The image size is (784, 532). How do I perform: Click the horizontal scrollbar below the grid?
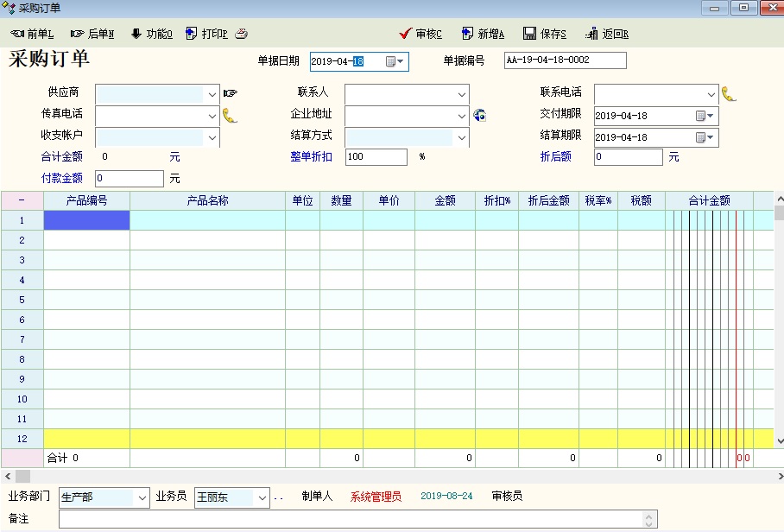pos(389,476)
